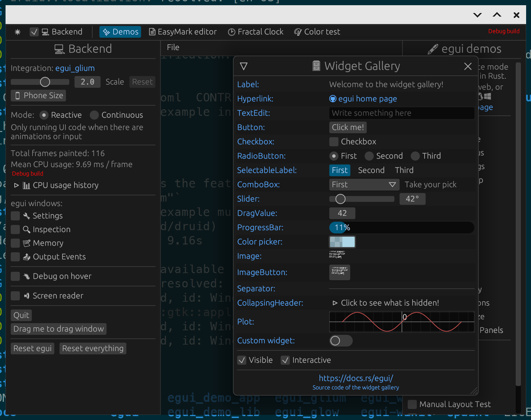Click the pencil icon on egui demos panel
The height and width of the screenshot is (420, 531).
[x=432, y=48]
